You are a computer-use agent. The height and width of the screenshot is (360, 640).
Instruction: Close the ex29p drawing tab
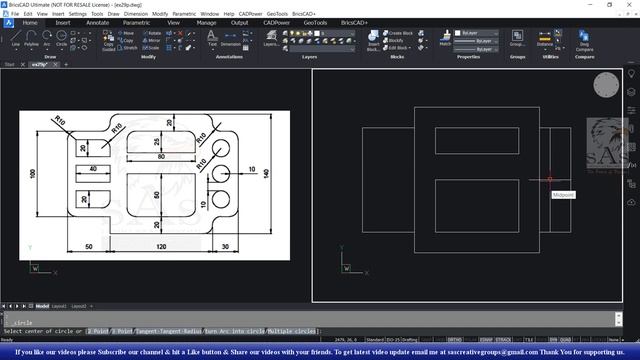tap(56, 64)
